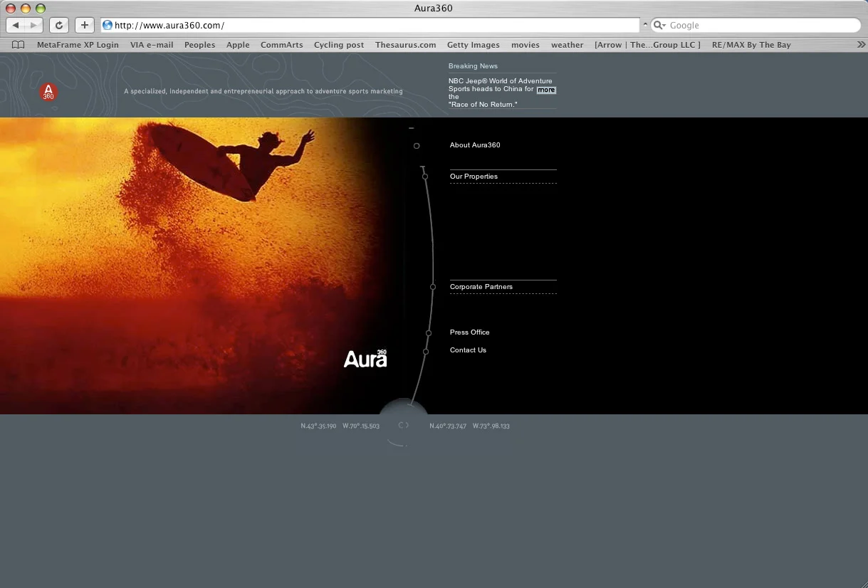Open the Contact Us menu item
This screenshot has width=868, height=588.
[x=468, y=350]
